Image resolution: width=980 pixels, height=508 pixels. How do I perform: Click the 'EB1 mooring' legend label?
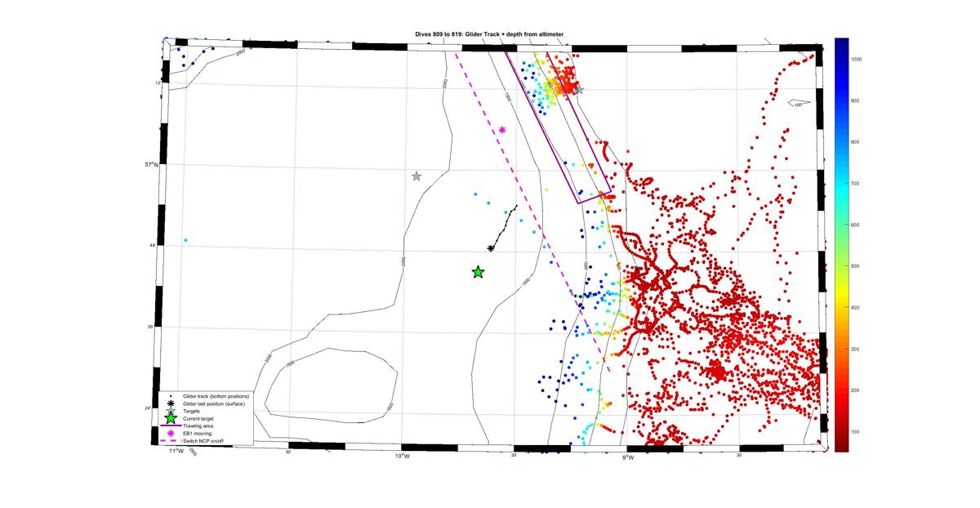(x=197, y=433)
